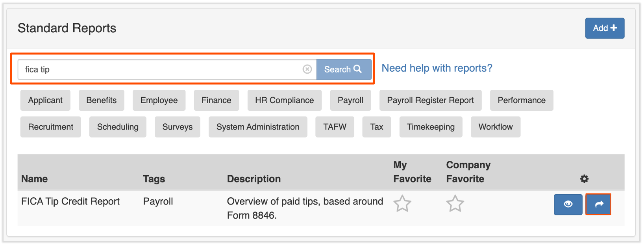Filter reports by the Workflow tag
Image resolution: width=644 pixels, height=245 pixels.
(495, 127)
